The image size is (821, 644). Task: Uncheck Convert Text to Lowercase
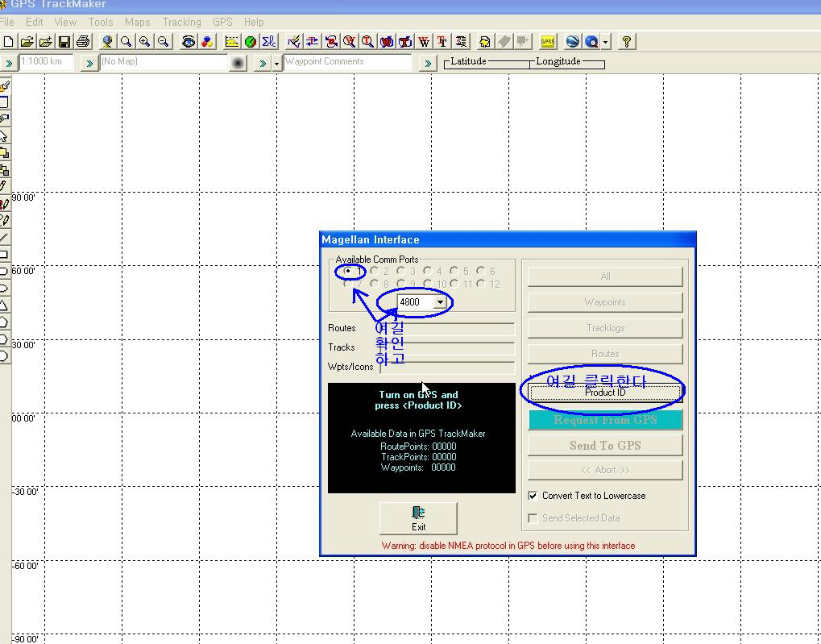533,496
